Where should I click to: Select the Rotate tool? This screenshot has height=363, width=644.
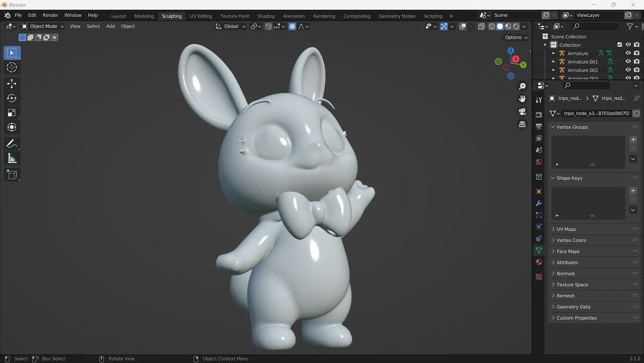point(12,98)
